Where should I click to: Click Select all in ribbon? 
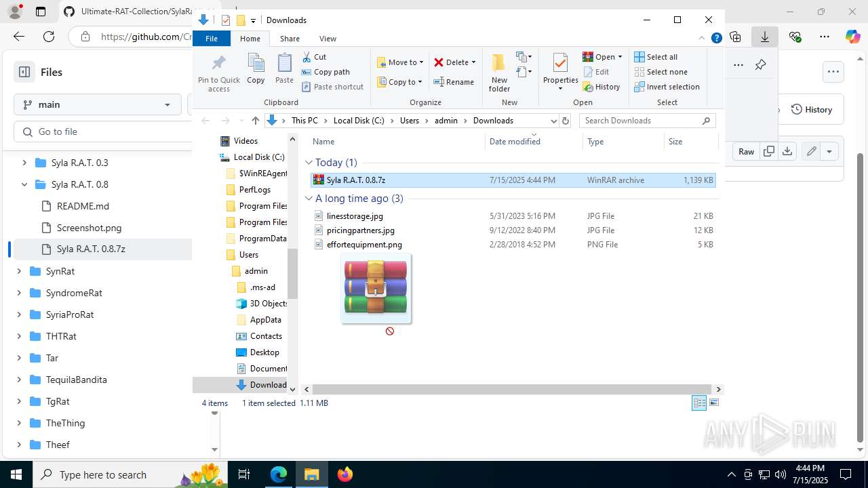656,57
